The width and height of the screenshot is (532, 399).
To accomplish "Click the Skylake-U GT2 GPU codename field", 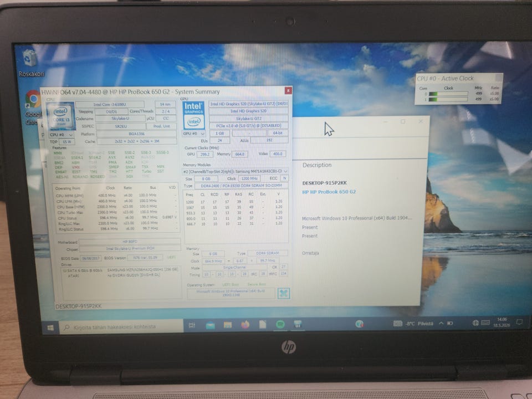I will 249,119.
